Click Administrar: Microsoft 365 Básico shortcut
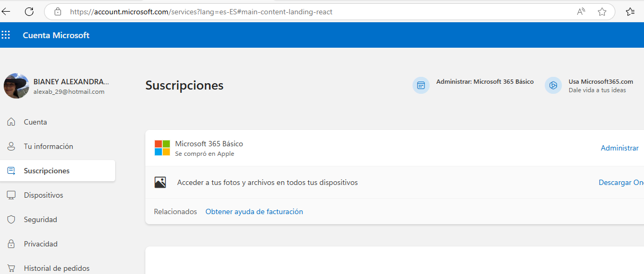 coord(485,82)
